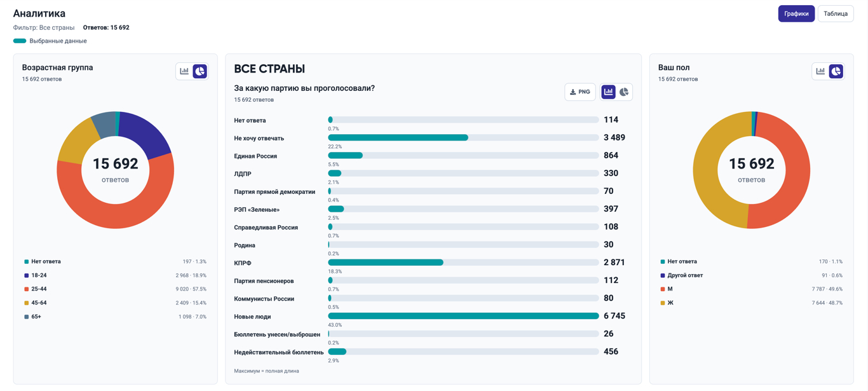Switch party question to pie chart view
Image resolution: width=868 pixels, height=391 pixels.
point(624,92)
